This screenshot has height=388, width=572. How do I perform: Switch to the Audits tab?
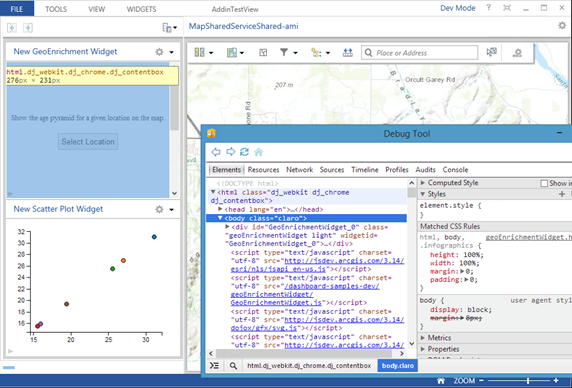(x=425, y=170)
